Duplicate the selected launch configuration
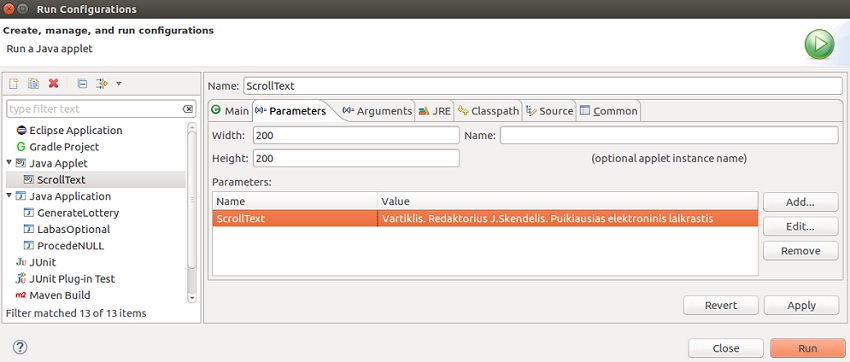Screen dimensions: 850x362 coord(34,83)
